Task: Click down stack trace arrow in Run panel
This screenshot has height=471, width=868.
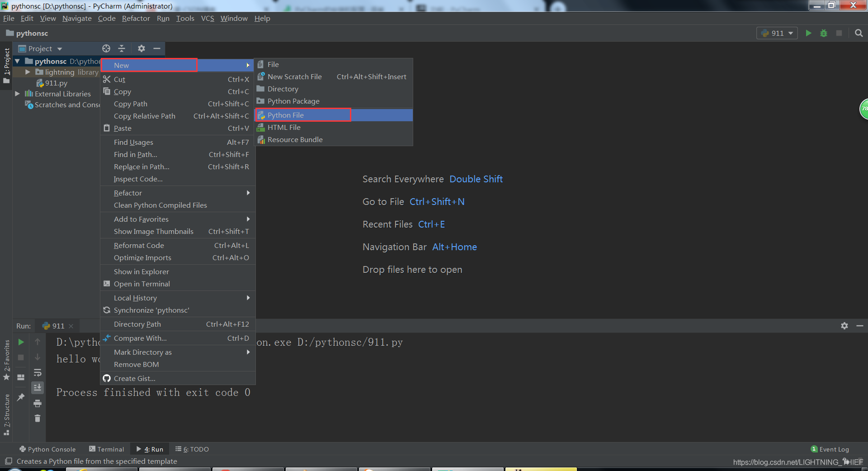Action: point(38,357)
